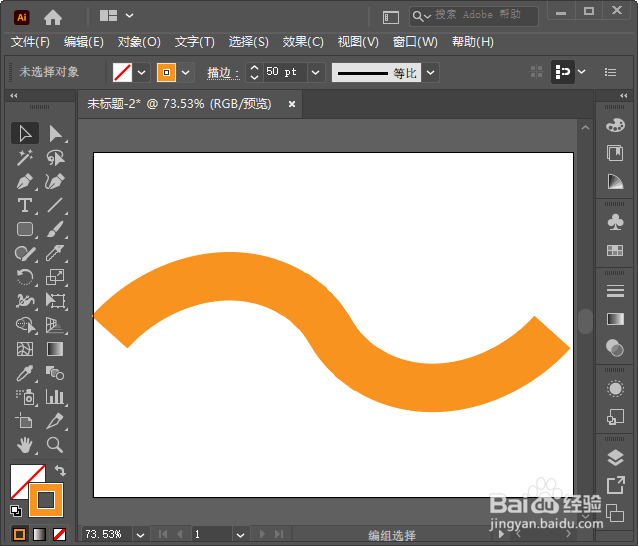
Task: Select the Curvature tool
Action: point(55,181)
